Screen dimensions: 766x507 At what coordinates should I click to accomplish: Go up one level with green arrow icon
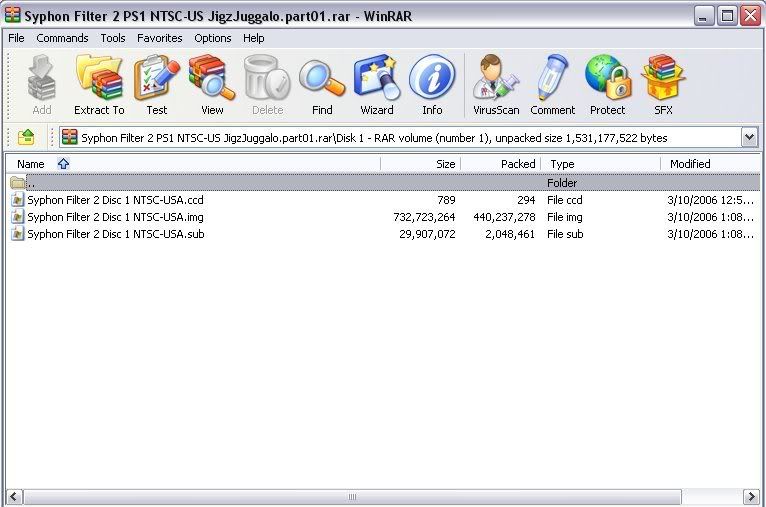tap(26, 138)
